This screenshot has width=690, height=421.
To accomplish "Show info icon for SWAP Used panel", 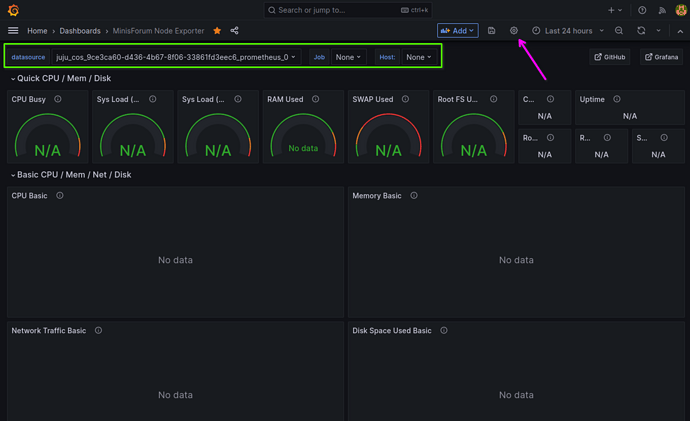I will point(405,99).
